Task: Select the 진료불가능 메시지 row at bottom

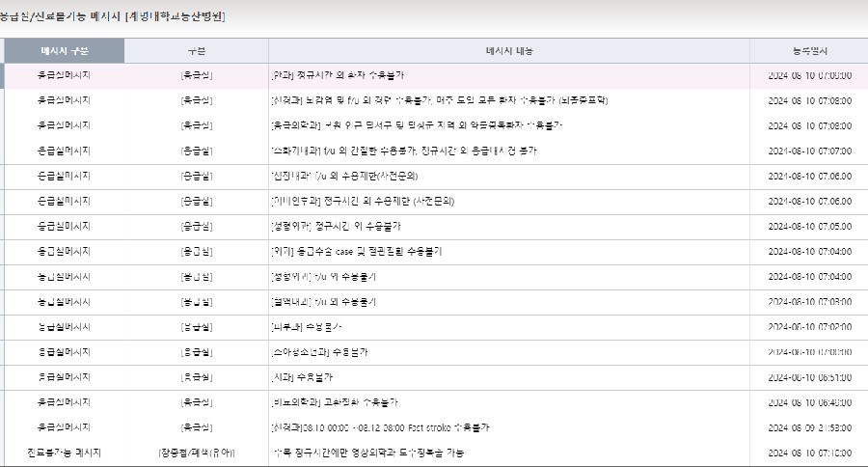Action: [64, 452]
